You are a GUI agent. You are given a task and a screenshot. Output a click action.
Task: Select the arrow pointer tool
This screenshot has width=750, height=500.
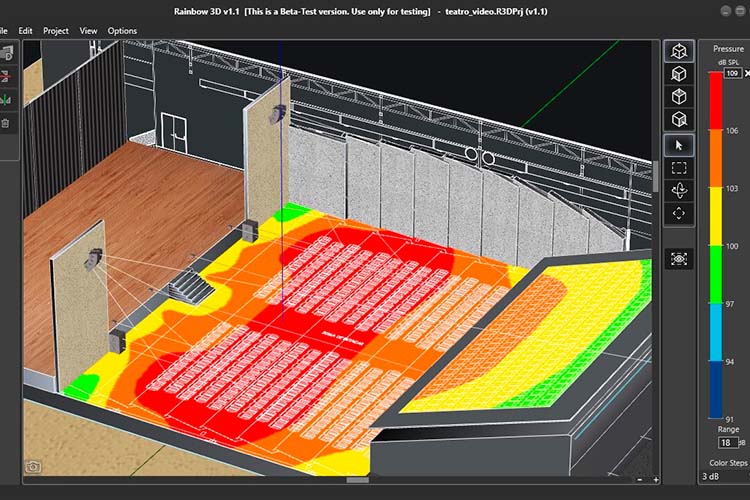click(x=679, y=145)
